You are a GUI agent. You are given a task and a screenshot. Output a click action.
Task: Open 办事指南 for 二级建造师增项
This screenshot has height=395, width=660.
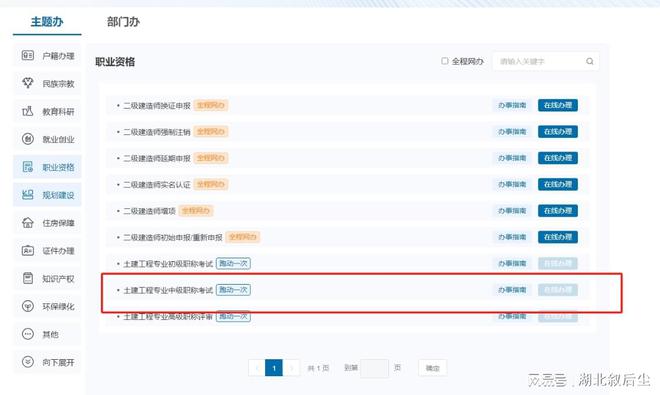[512, 211]
